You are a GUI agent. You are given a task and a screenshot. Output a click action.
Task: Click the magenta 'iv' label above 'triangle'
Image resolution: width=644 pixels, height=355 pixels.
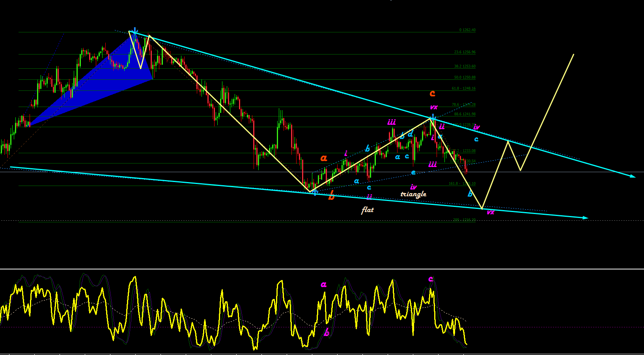(x=413, y=186)
